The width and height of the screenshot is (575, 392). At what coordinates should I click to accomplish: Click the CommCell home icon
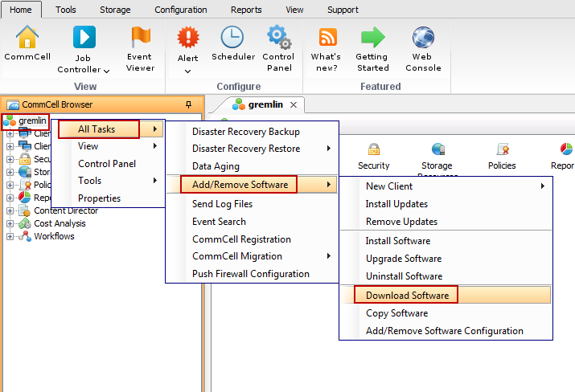click(x=27, y=38)
